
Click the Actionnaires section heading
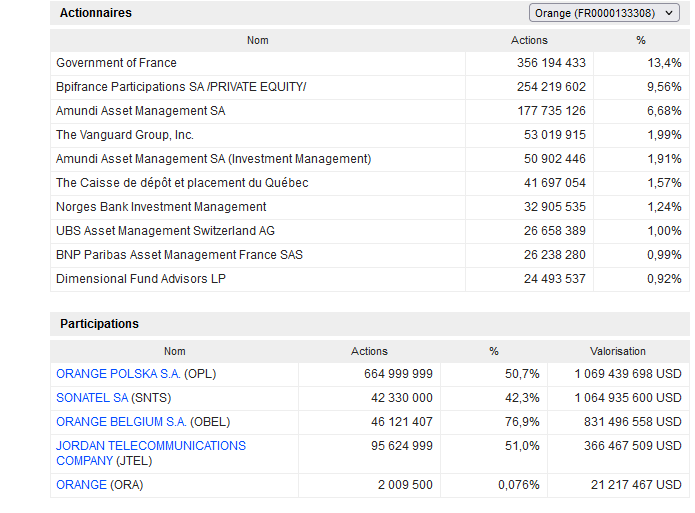[96, 13]
